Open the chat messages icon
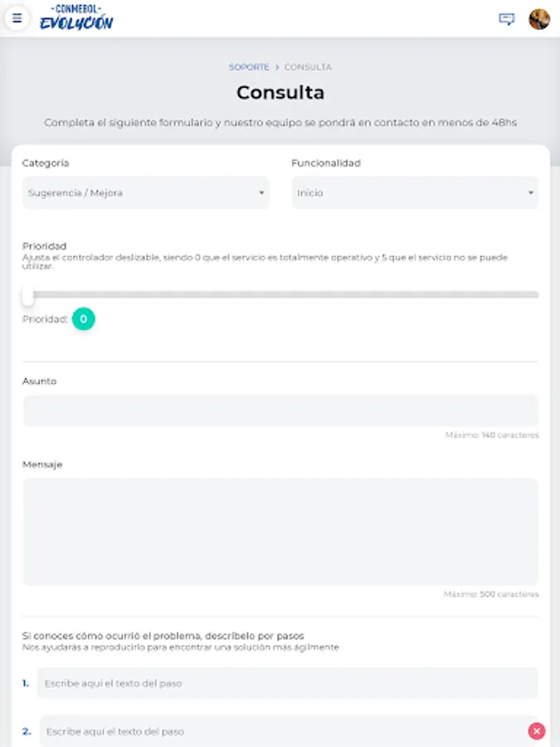Screen dimensions: 560x747 click(506, 19)
